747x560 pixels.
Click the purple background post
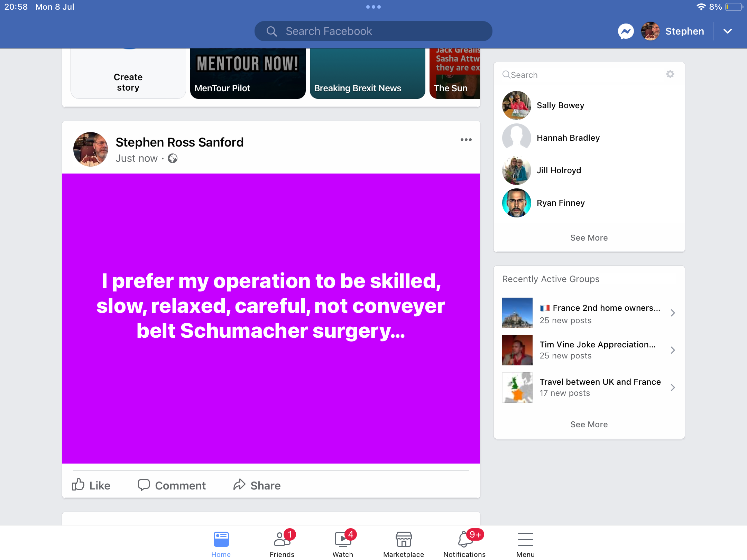point(271,318)
